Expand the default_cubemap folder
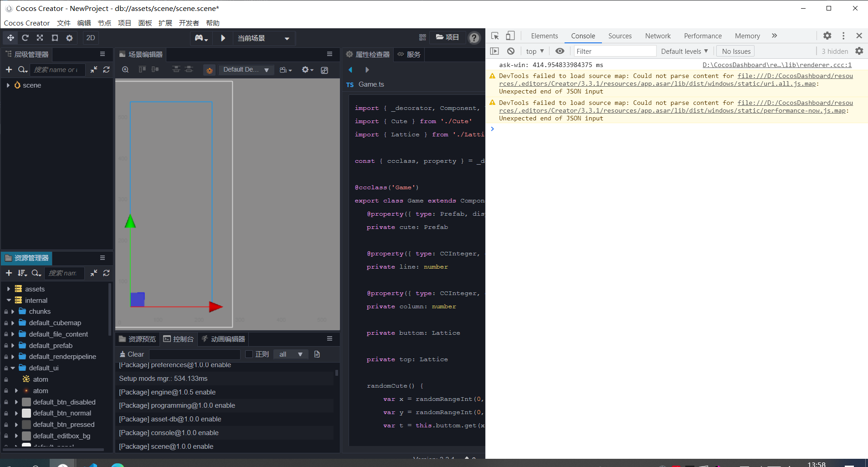868x467 pixels. coord(13,323)
